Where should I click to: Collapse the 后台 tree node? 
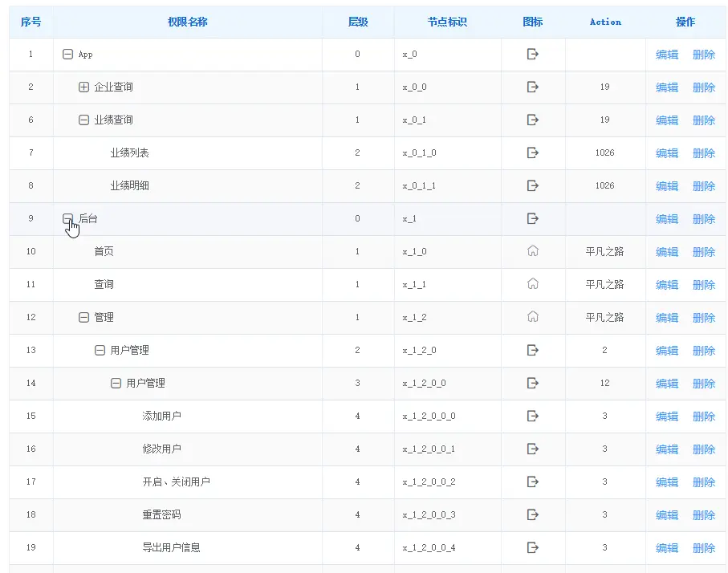(67, 219)
